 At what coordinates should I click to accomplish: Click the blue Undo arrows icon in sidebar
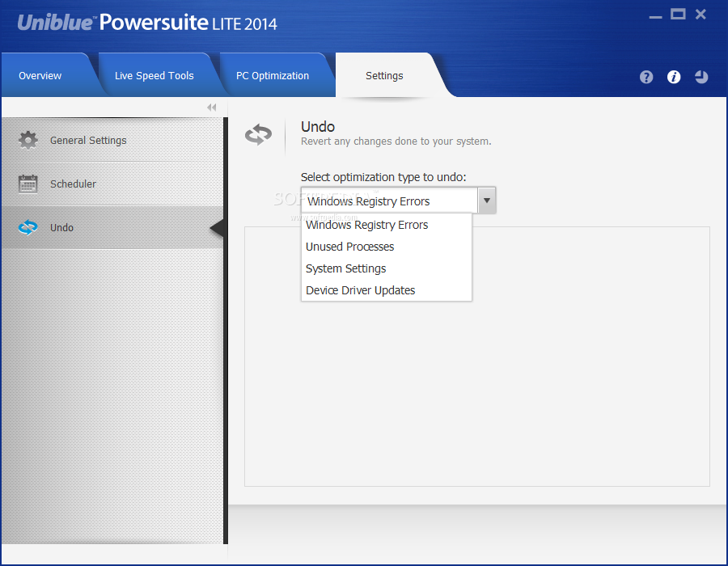tap(28, 227)
